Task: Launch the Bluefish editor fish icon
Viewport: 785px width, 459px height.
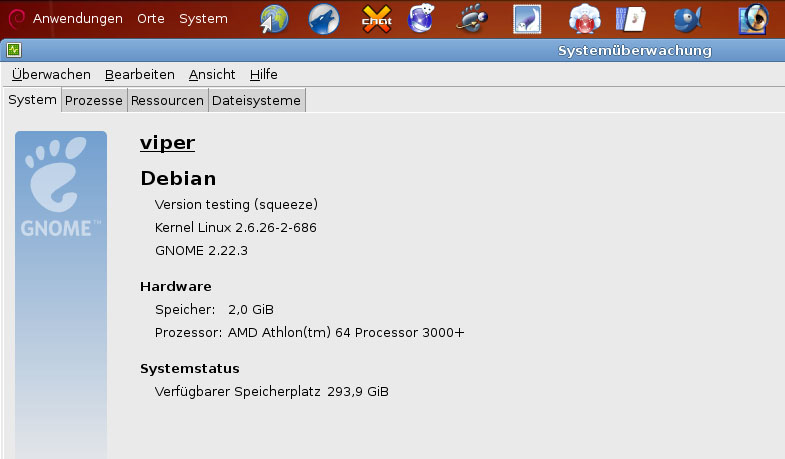Action: click(686, 19)
